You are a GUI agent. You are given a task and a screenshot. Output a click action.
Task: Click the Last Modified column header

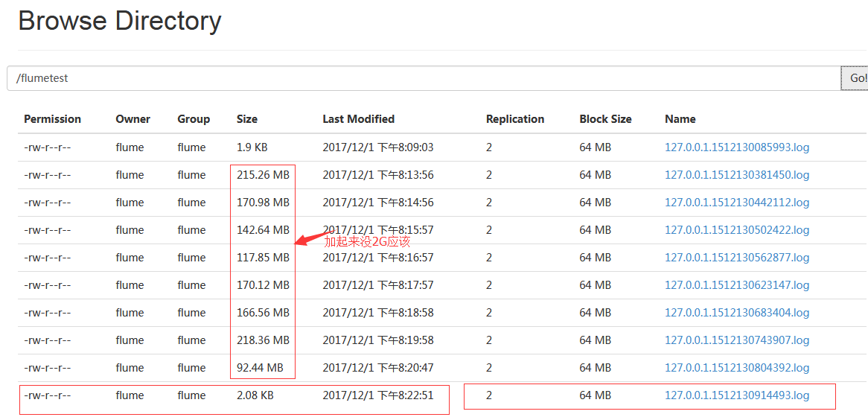tap(358, 119)
